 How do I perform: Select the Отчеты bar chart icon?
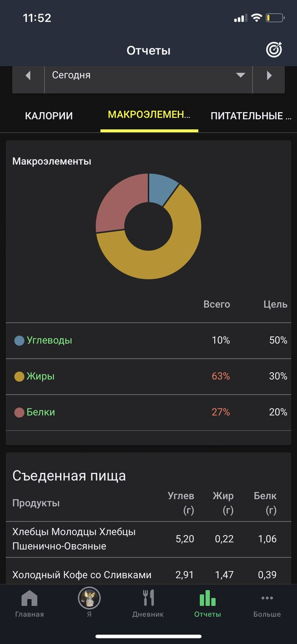(x=208, y=598)
